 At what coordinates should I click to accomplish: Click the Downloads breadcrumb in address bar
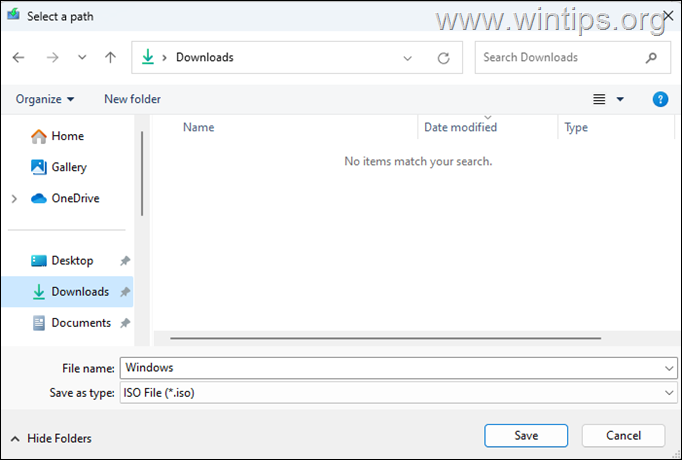pos(204,57)
